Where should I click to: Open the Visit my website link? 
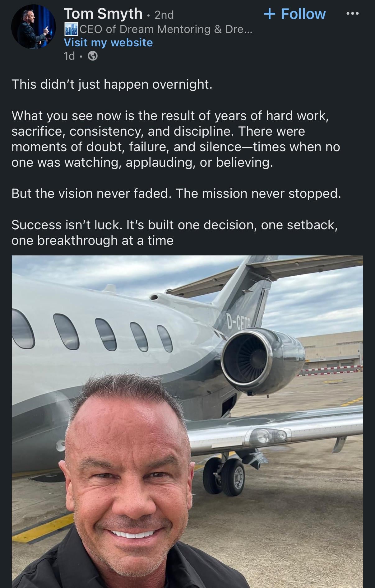point(108,43)
